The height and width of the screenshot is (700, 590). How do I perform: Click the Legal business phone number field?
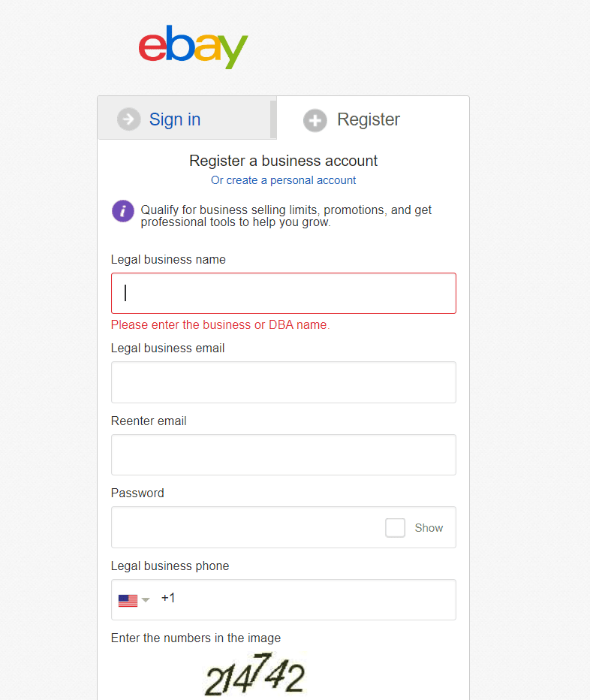click(312, 599)
